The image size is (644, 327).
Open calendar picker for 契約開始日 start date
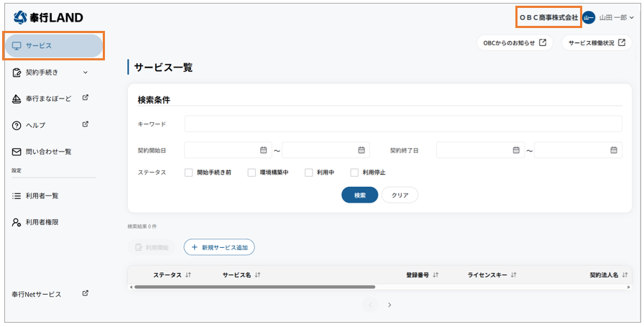click(263, 150)
